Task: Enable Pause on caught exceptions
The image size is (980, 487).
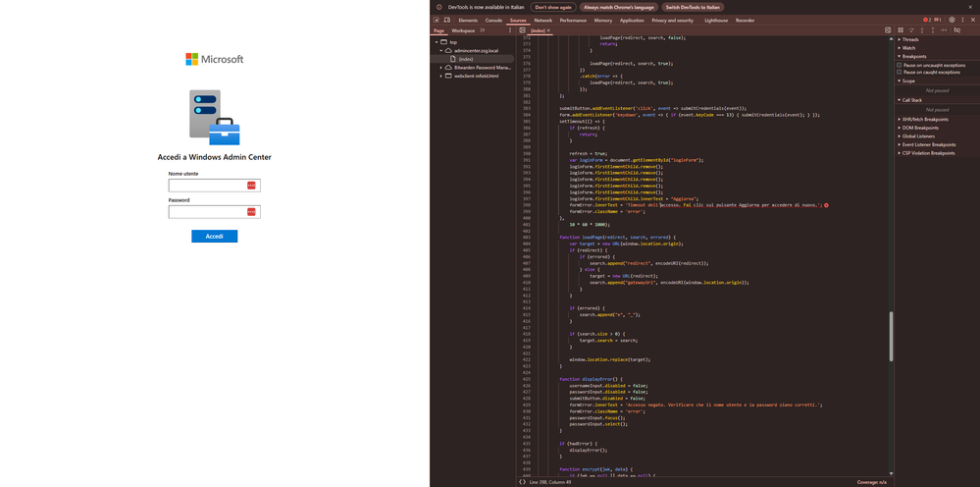Action: pyautogui.click(x=900, y=72)
